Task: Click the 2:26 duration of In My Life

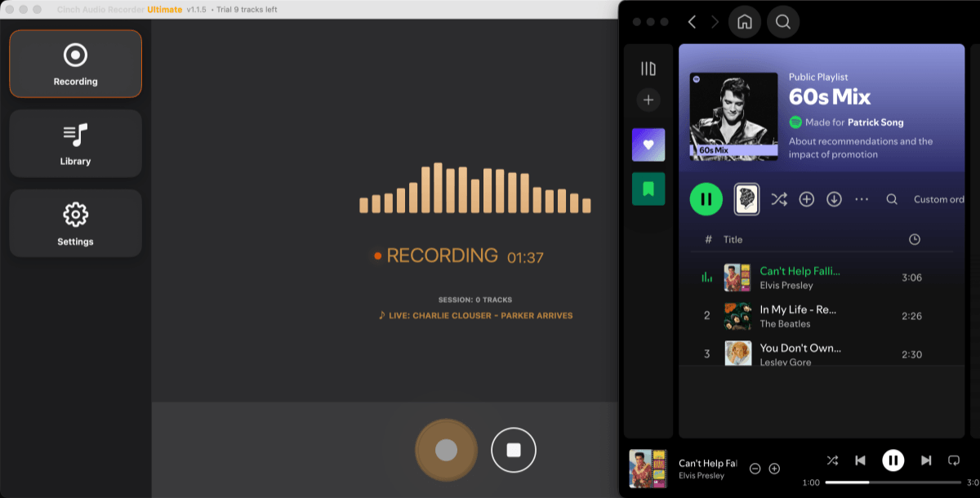Action: 911,316
